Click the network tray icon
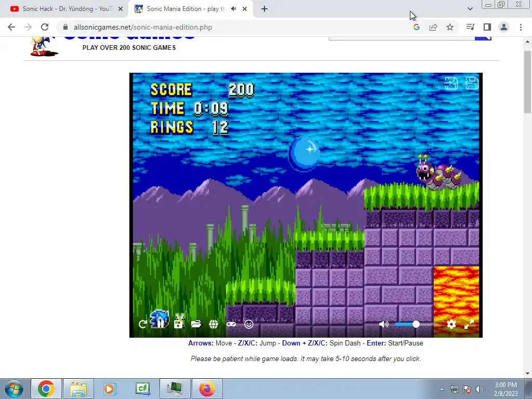The image size is (532, 399). coord(454,389)
